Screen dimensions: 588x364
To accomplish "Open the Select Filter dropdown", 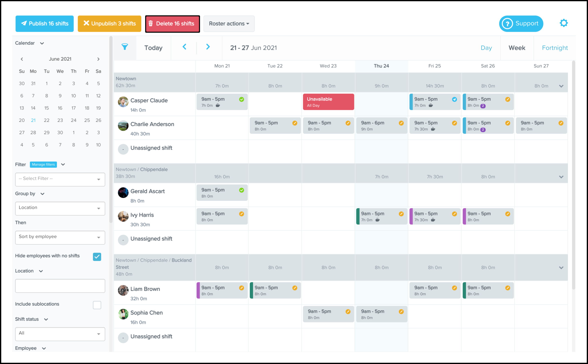I will click(60, 179).
